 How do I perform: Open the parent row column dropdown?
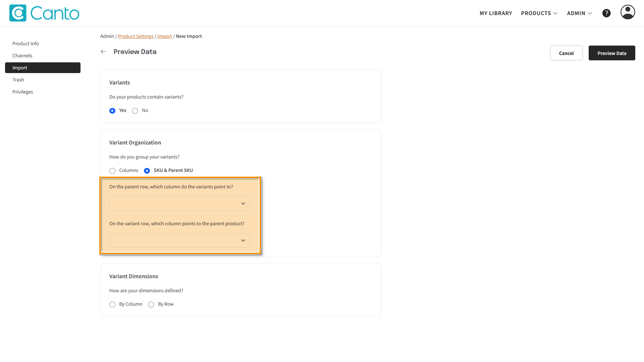(x=179, y=203)
